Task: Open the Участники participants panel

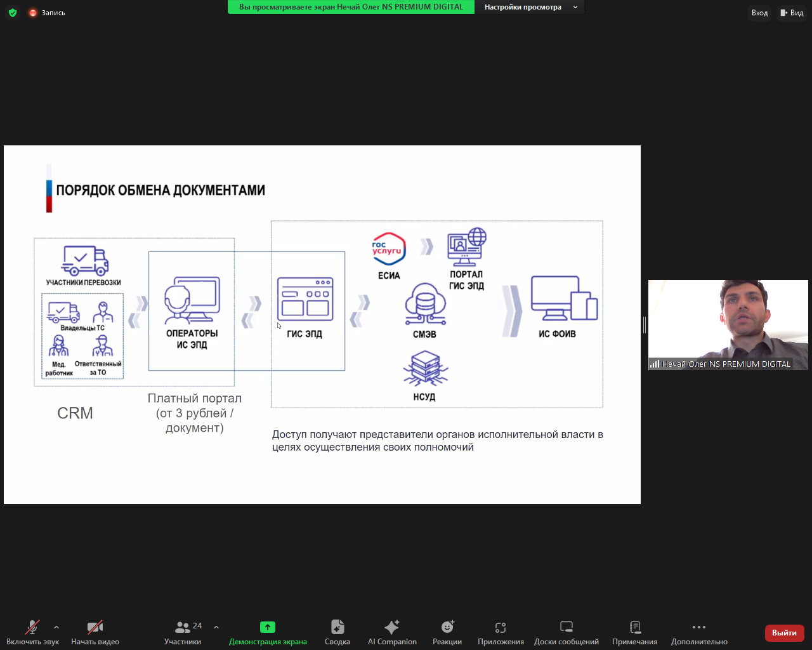Action: point(183,632)
